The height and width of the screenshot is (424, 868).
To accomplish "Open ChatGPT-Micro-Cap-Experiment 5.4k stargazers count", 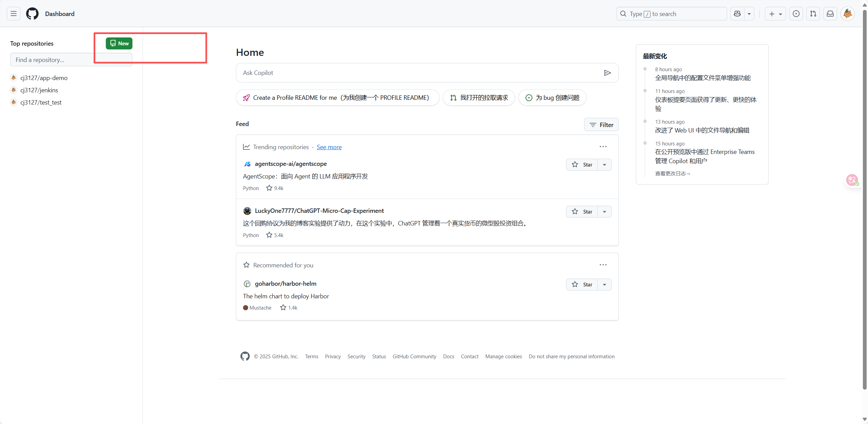I will pos(275,235).
